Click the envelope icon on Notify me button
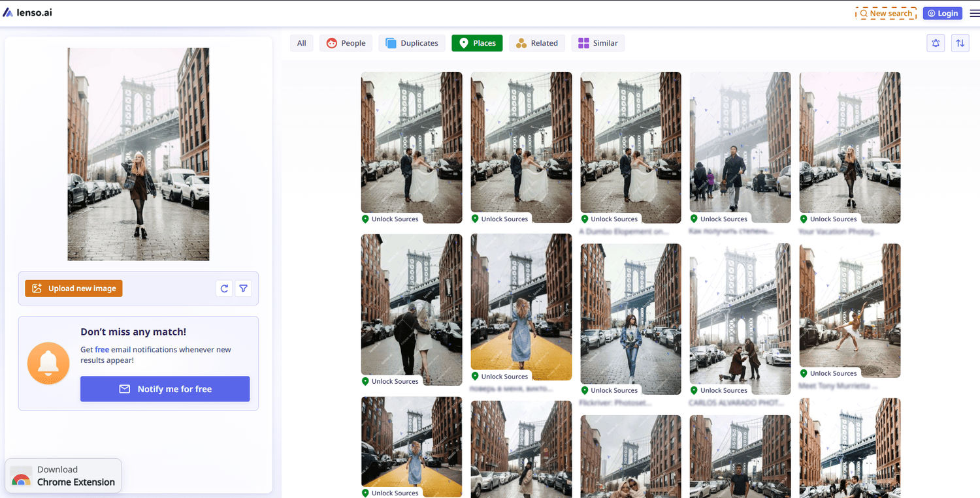This screenshot has width=980, height=498. click(x=124, y=388)
